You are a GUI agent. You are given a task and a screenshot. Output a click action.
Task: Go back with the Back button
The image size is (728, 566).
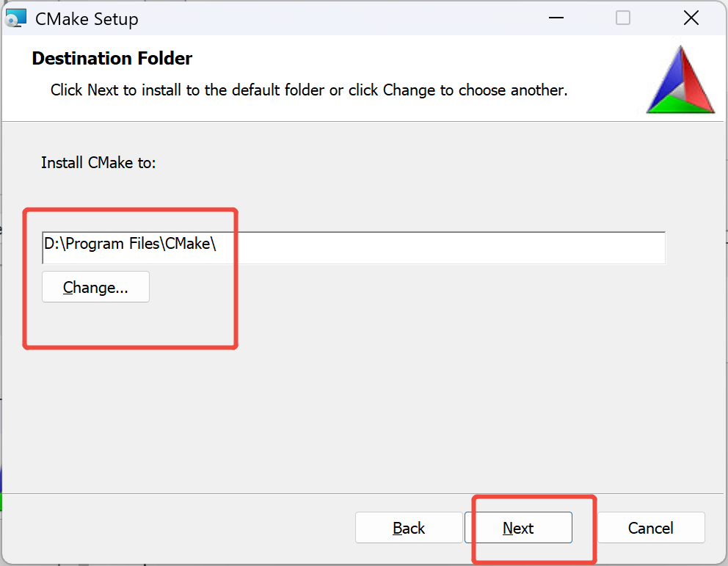pos(409,528)
